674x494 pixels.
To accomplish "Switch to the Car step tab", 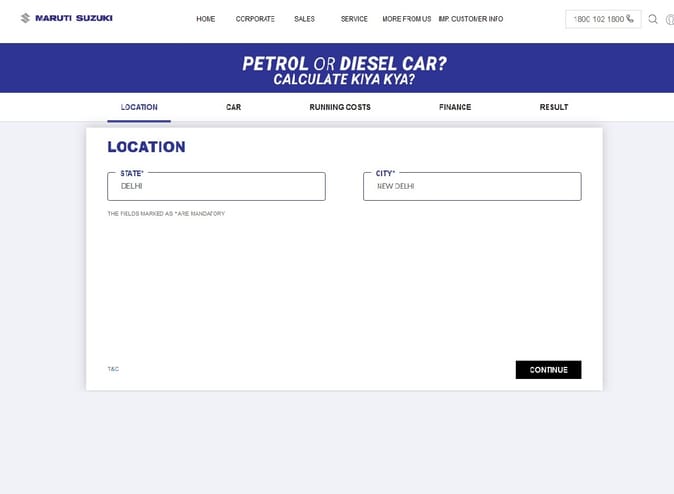I will (233, 107).
